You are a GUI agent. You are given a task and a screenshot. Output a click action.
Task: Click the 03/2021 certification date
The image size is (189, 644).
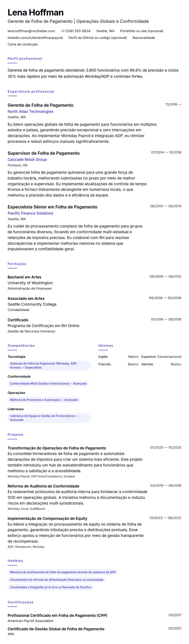coord(175,628)
